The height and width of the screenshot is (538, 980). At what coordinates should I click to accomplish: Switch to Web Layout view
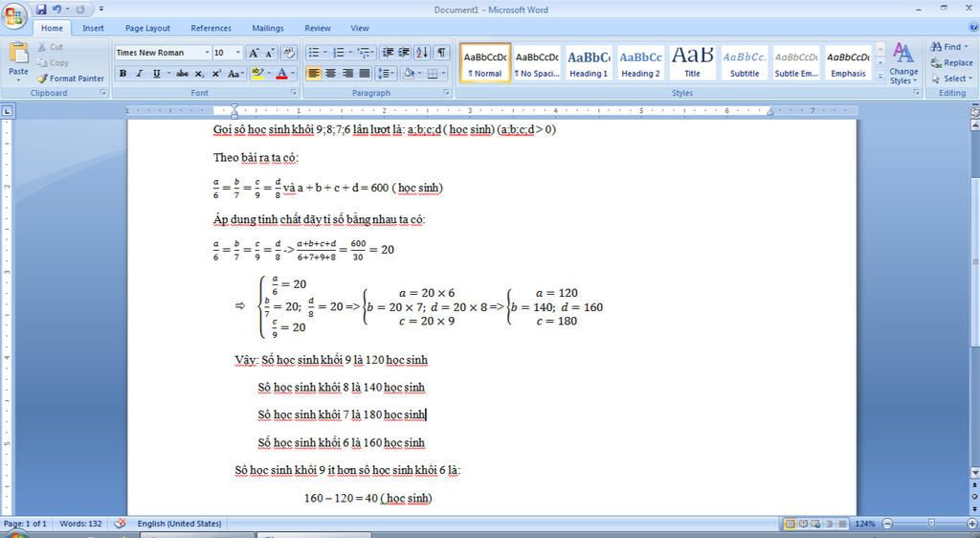pos(816,524)
